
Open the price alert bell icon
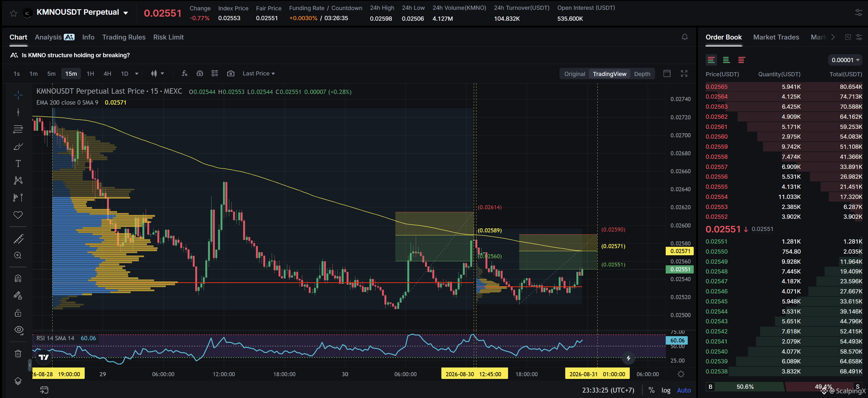[x=684, y=37]
